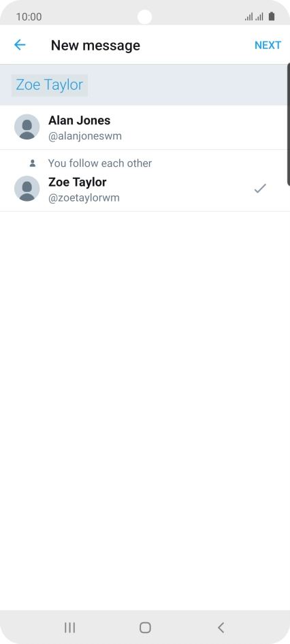290x644 pixels.
Task: Tap the edge panel handle on right side
Action: (x=289, y=125)
